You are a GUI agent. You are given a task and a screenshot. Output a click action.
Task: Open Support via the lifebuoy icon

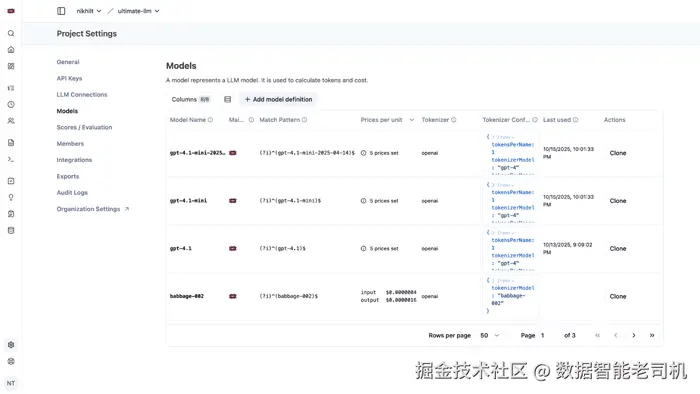(x=11, y=361)
